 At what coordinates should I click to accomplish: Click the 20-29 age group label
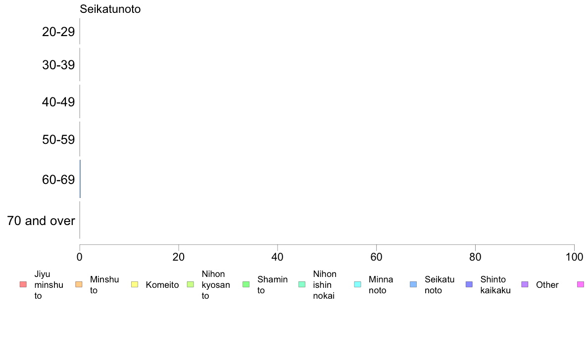[58, 32]
